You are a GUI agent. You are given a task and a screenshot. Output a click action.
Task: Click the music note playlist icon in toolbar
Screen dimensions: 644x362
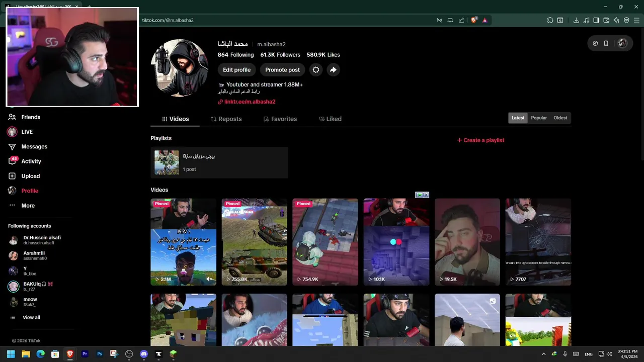(586, 20)
